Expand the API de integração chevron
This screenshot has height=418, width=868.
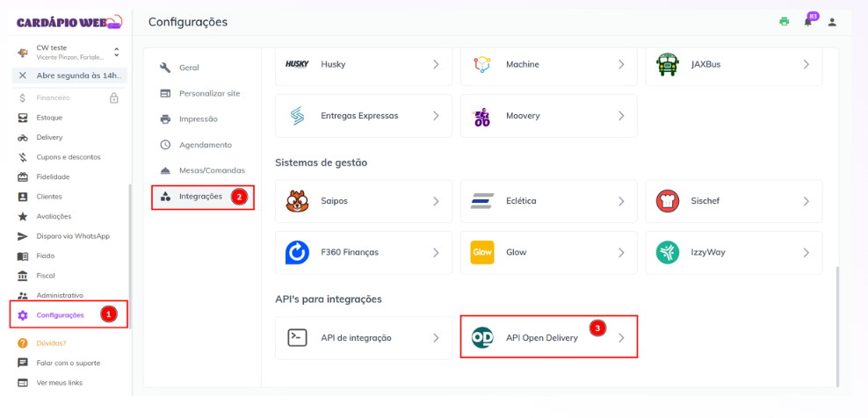437,338
